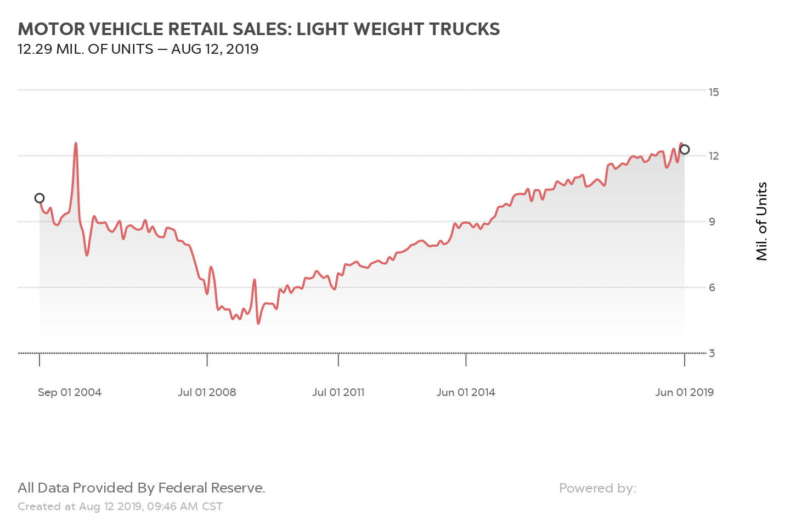This screenshot has width=790, height=532.
Task: Click the Jul 01 2008 axis label
Action: (x=207, y=392)
